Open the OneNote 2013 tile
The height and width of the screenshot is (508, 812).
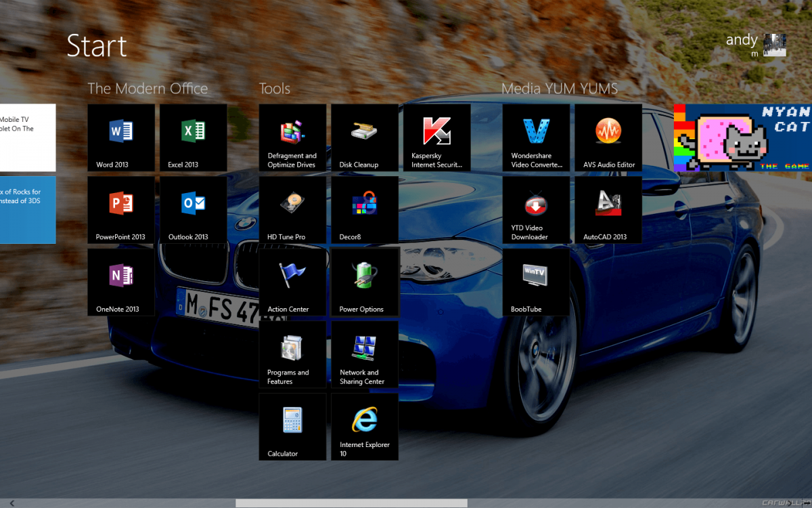pyautogui.click(x=121, y=282)
